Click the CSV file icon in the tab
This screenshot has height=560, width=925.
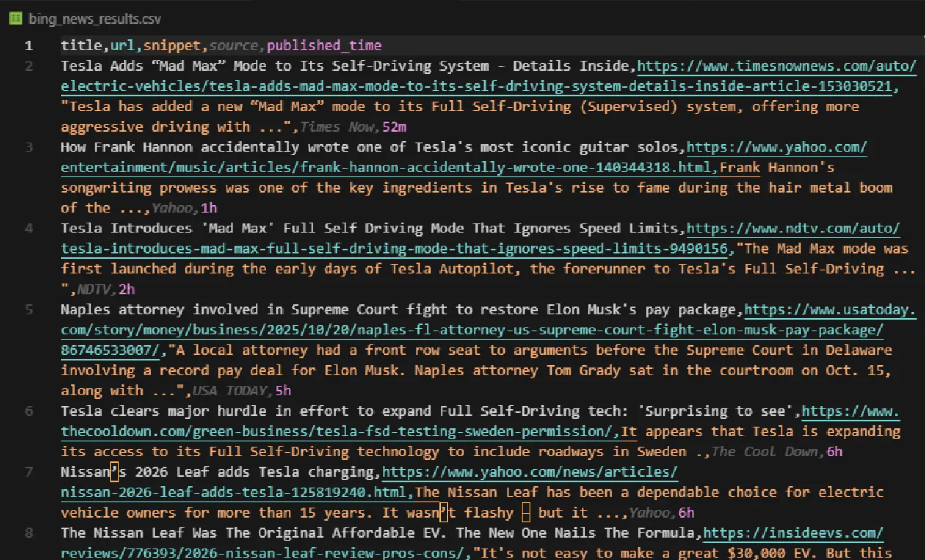pos(14,18)
